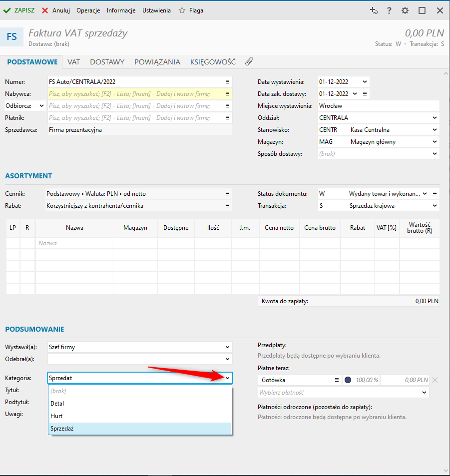This screenshot has width=450, height=476.
Task: Expand the Stanowisko dropdown Kasa Centralna
Action: point(435,130)
